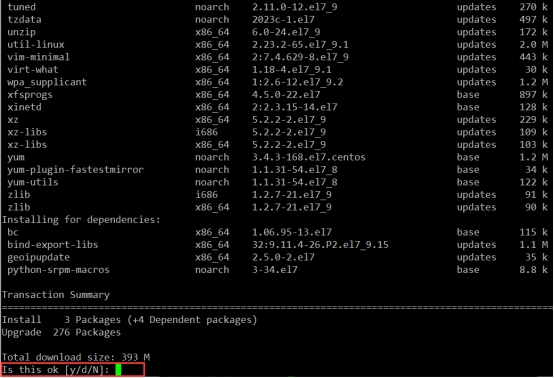Click the 'x86_64' arch in the xinetd row
554x378 pixels.
click(x=212, y=107)
